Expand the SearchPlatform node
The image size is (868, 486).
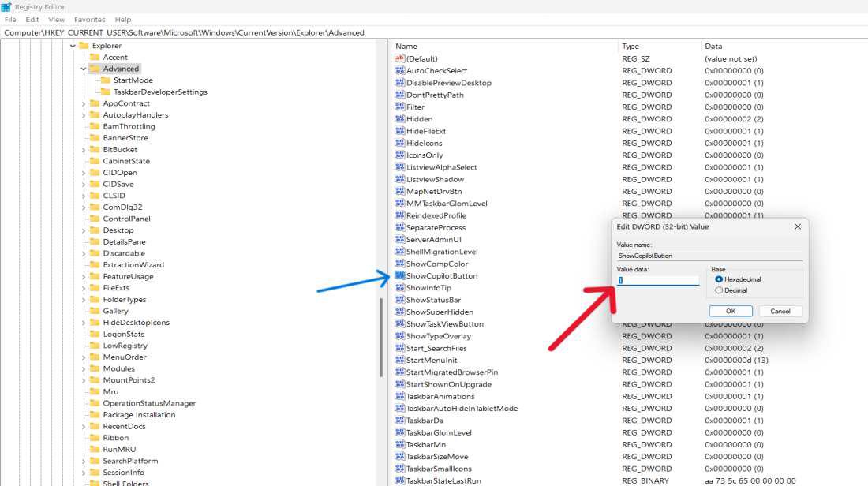tap(84, 462)
